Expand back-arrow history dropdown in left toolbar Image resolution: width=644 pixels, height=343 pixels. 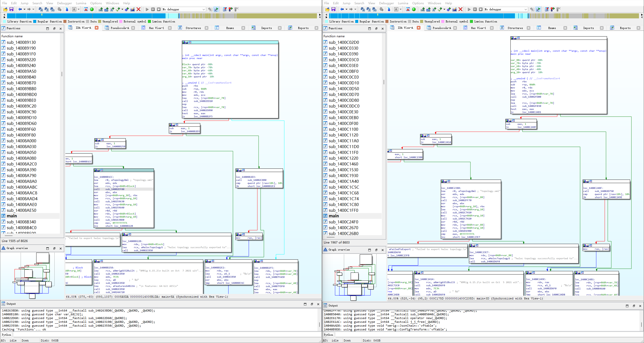tap(24, 9)
